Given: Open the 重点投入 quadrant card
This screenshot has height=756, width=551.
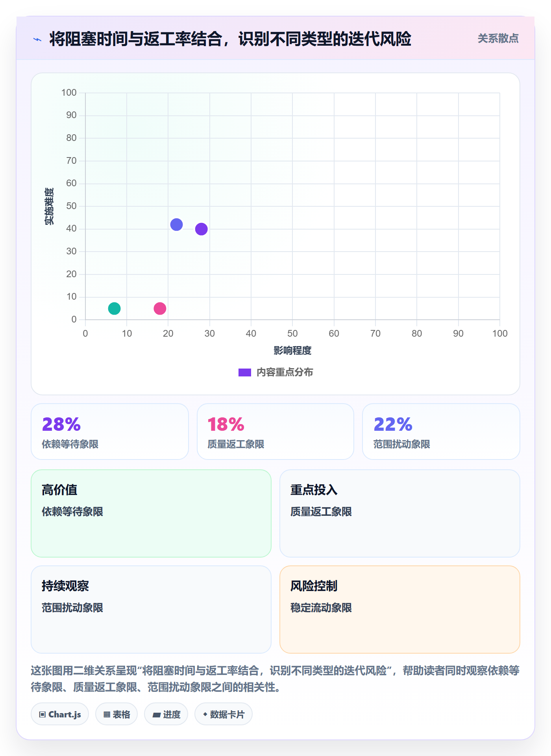Looking at the screenshot, I should click(400, 513).
